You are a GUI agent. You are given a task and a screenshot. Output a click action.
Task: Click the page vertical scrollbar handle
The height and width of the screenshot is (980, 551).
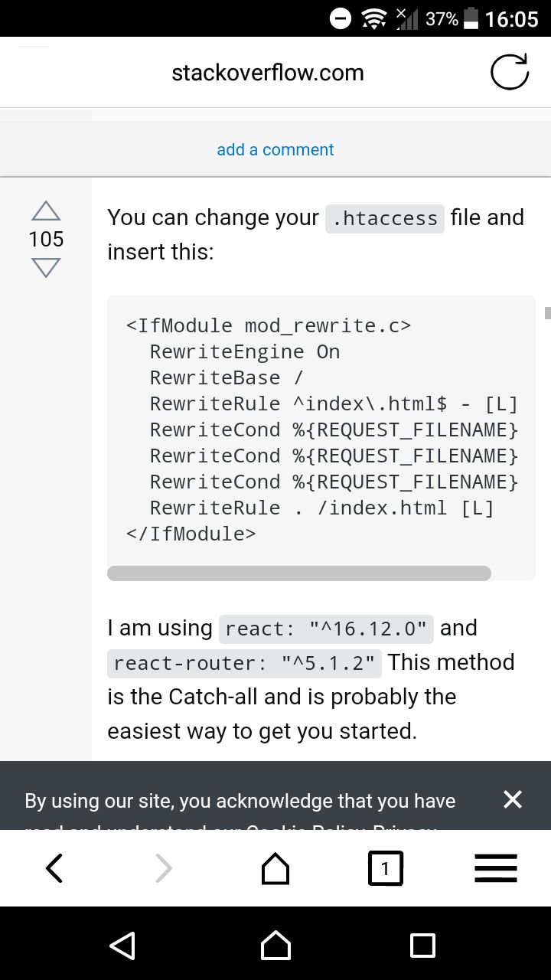tap(547, 312)
